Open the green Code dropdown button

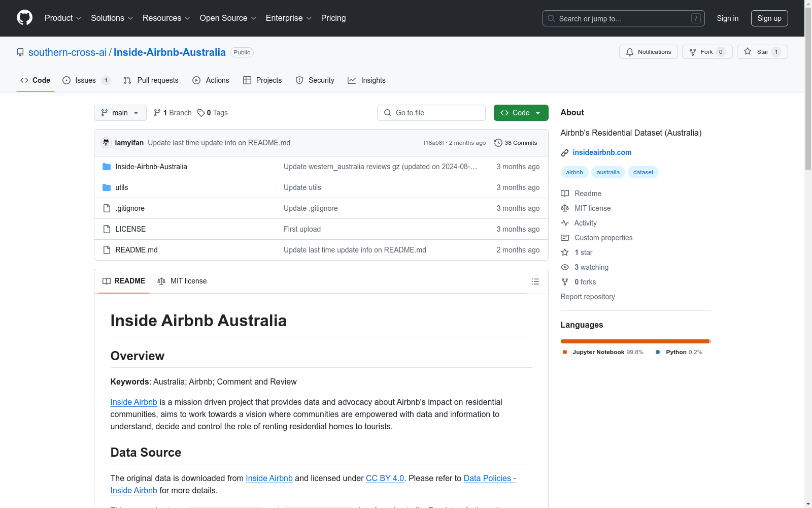(521, 113)
